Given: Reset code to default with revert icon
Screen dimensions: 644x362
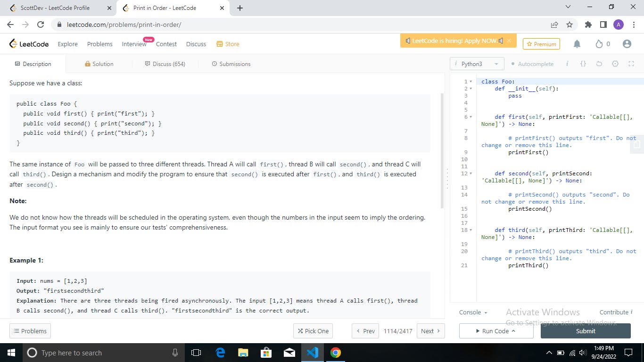Looking at the screenshot, I should (599, 64).
